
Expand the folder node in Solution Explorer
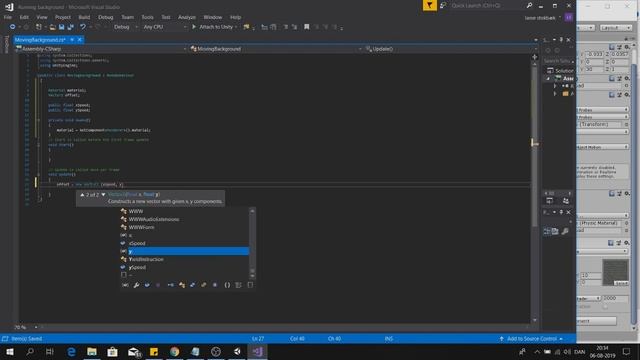point(555,94)
